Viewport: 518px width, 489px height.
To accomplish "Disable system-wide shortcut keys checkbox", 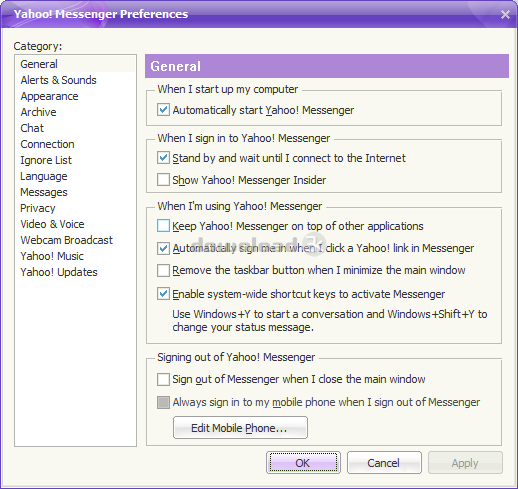I will click(x=163, y=294).
